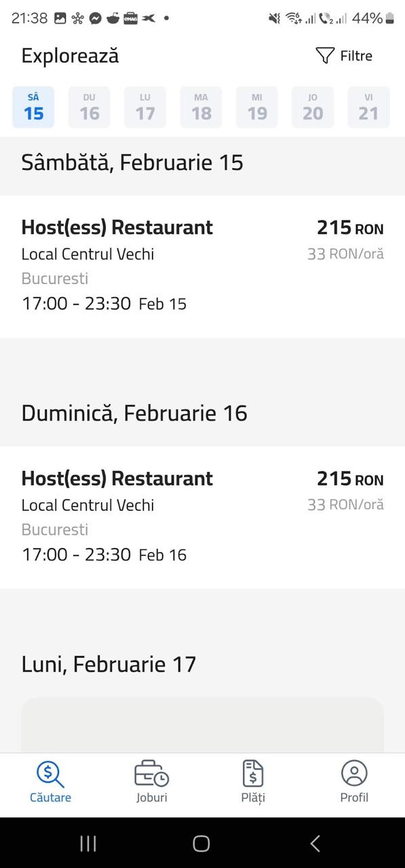Tap the Filtre text label
Screen dimensions: 405x868
[x=356, y=56]
